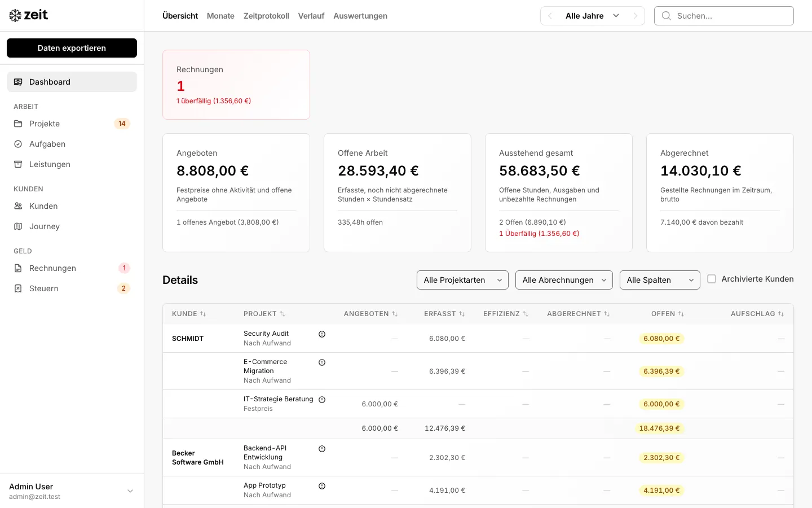Screen dimensions: 812x508
Task: Open the Auswertungen tab
Action: pyautogui.click(x=360, y=16)
